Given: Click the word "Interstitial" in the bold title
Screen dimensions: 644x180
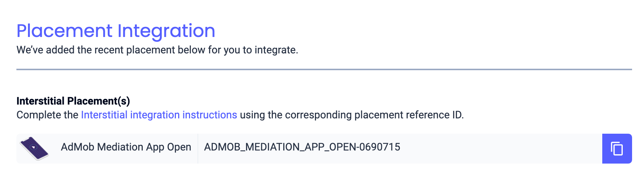Looking at the screenshot, I should tap(40, 101).
